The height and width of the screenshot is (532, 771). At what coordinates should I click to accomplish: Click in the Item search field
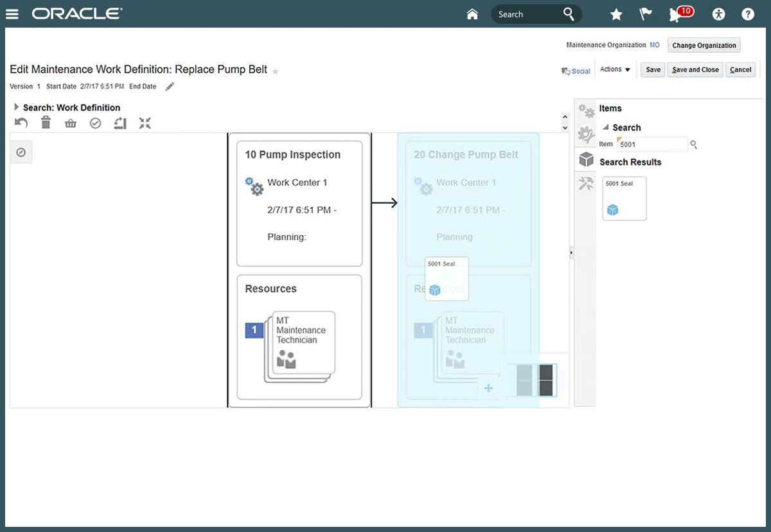pyautogui.click(x=651, y=145)
